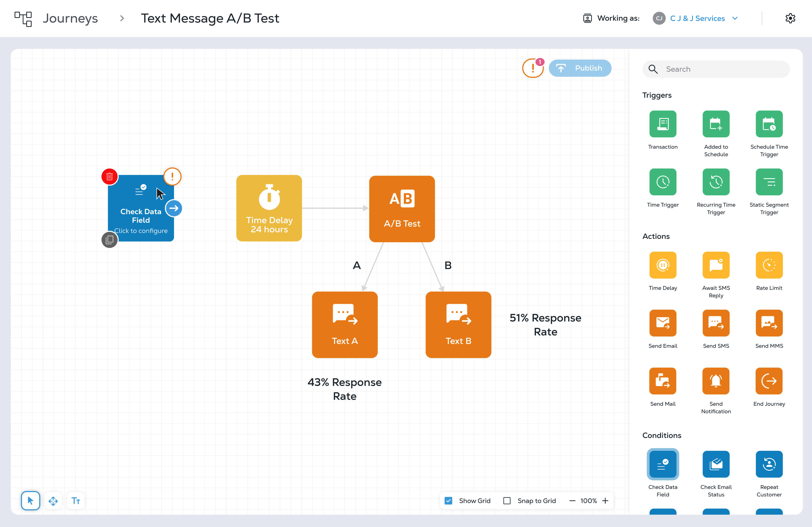Enable Snap to Grid
Screen dimensions: 812x527
tap(507, 501)
